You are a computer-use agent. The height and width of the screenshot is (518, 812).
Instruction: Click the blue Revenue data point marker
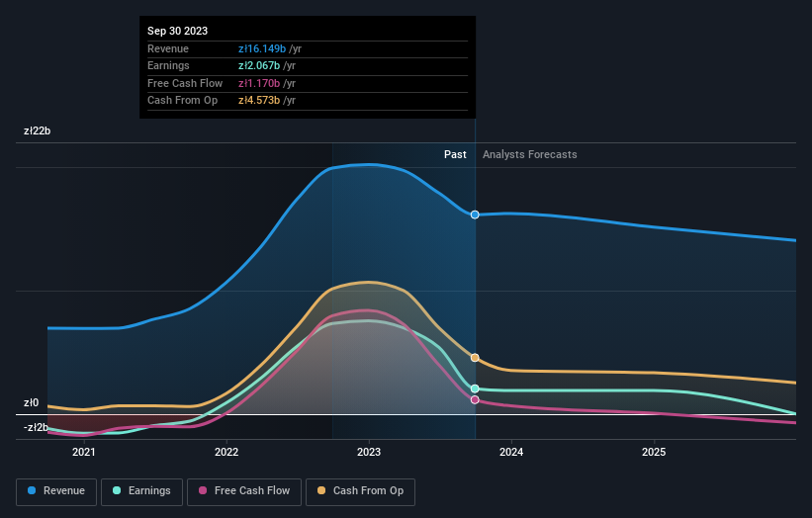coord(475,215)
